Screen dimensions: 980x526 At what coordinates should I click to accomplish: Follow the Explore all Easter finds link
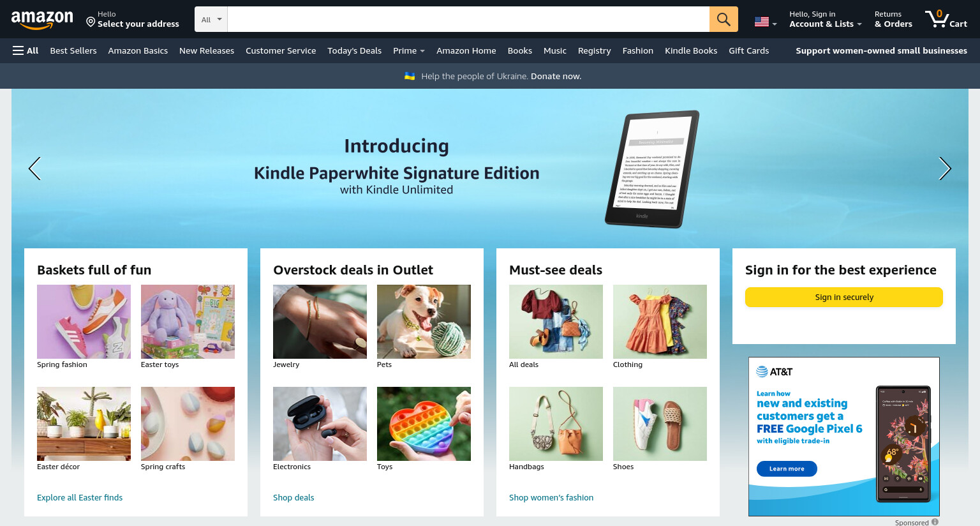[x=80, y=497]
